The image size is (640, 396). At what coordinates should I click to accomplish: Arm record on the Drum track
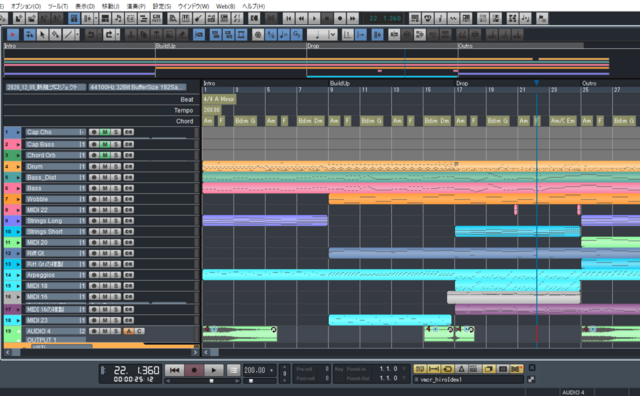94,166
